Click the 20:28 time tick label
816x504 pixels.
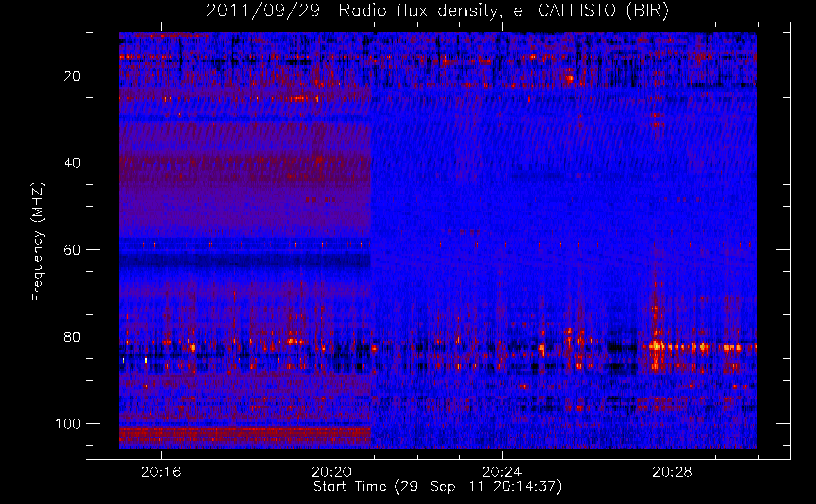(x=672, y=472)
